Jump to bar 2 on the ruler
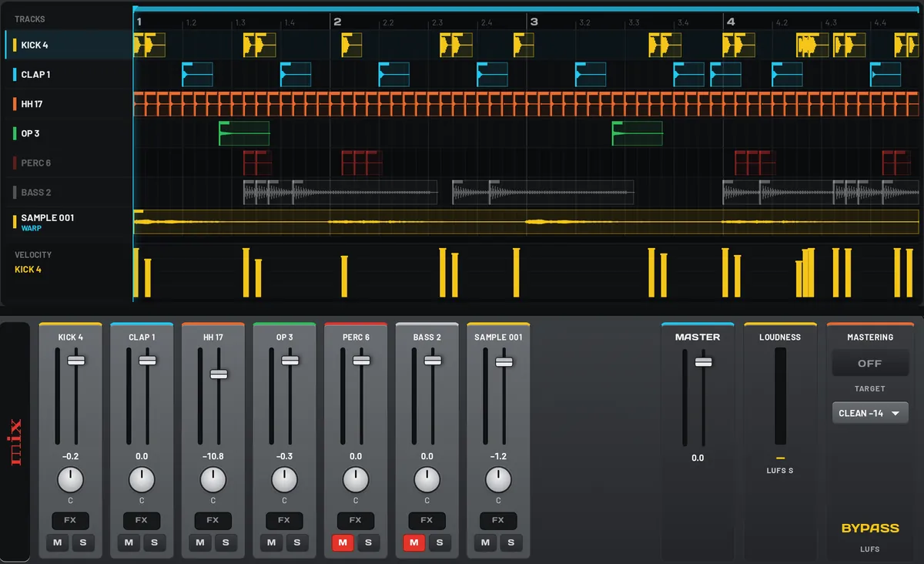The width and height of the screenshot is (924, 564). 337,22
